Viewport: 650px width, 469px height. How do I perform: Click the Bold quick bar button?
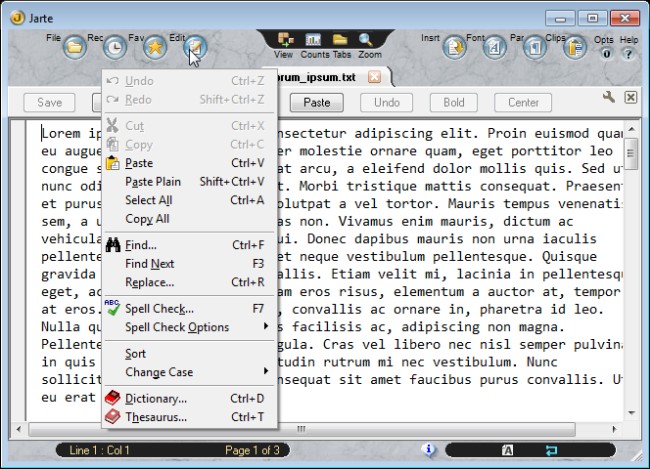point(454,102)
